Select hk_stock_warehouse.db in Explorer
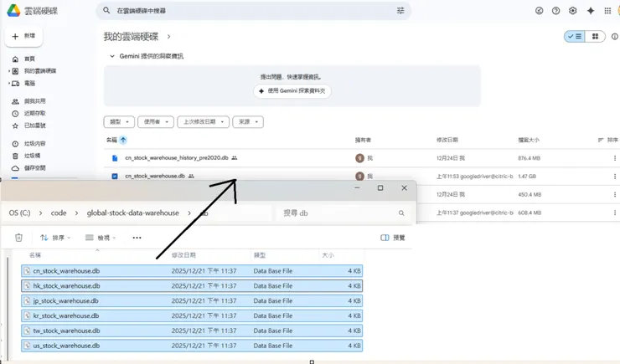The height and width of the screenshot is (364, 620). 192,286
